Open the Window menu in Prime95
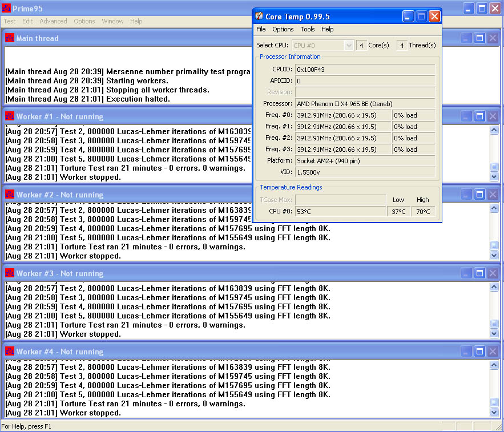 tap(112, 21)
